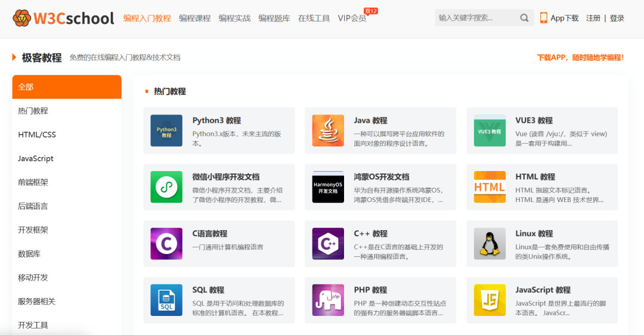Select 后端语言 in the sidebar
Screen dimensions: 644x335
tap(67, 206)
